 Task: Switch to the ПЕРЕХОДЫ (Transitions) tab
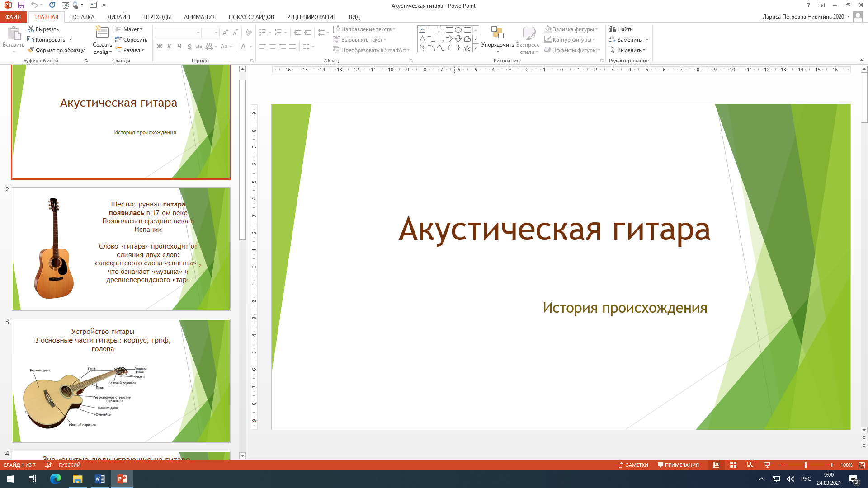pyautogui.click(x=157, y=17)
